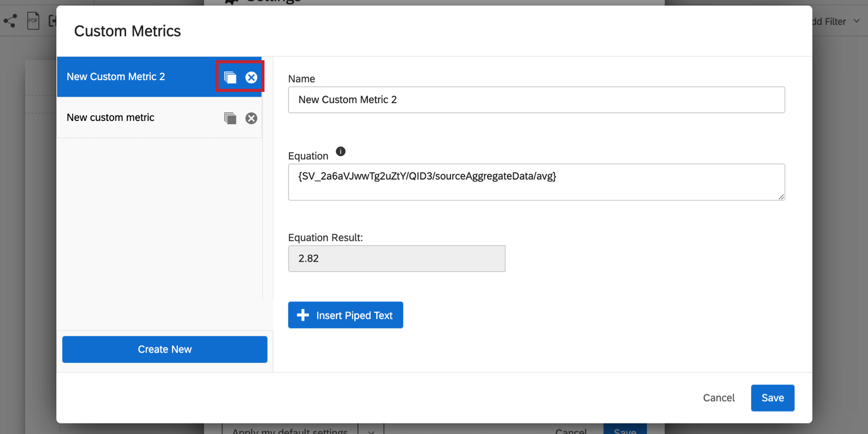Image resolution: width=868 pixels, height=434 pixels.
Task: Open Apply my default settings dropdown arrow
Action: tap(371, 431)
